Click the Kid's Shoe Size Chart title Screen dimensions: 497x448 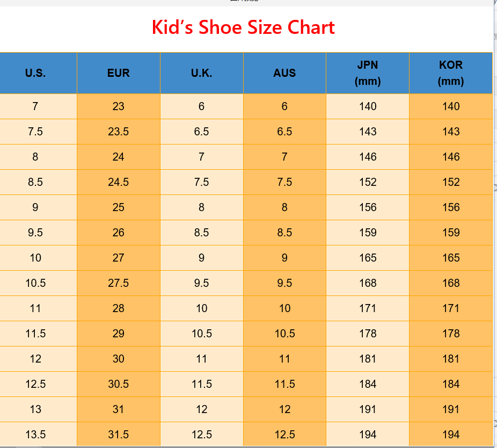coord(243,27)
